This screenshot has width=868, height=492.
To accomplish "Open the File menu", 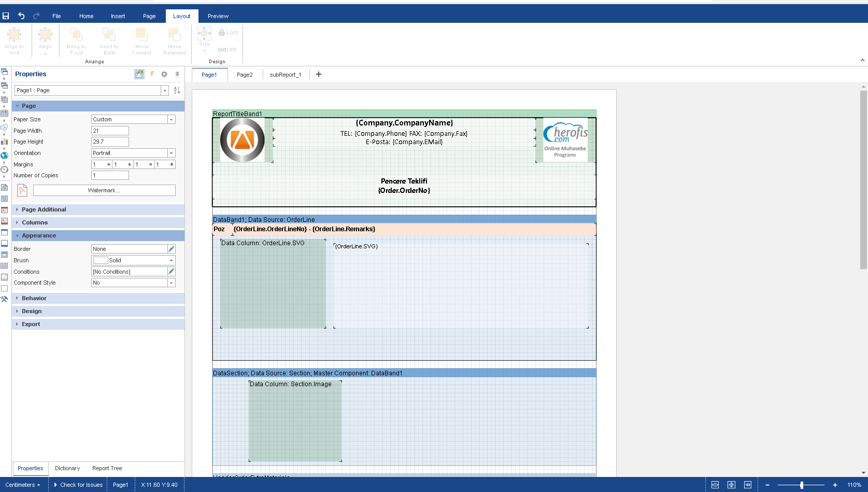I will click(x=56, y=16).
